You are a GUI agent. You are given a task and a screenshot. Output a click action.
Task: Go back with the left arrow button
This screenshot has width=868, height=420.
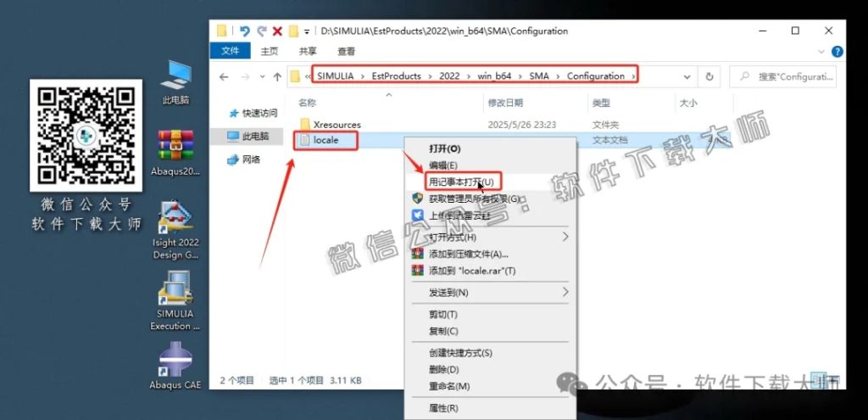(x=224, y=77)
